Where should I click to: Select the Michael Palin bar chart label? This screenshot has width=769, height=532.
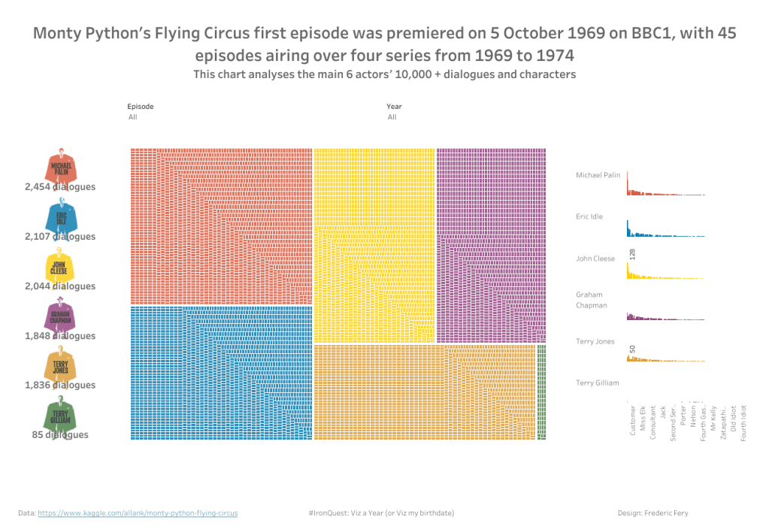(x=598, y=175)
